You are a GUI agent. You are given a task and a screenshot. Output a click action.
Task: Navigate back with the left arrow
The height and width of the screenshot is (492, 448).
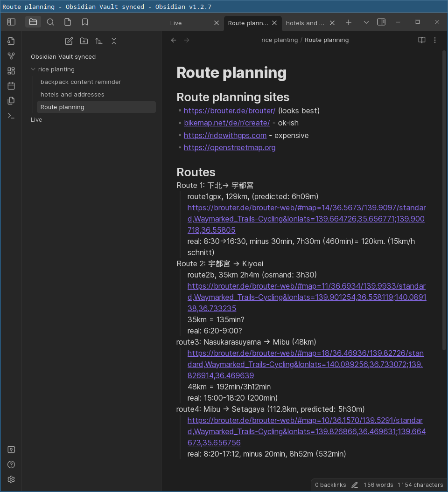pos(174,40)
